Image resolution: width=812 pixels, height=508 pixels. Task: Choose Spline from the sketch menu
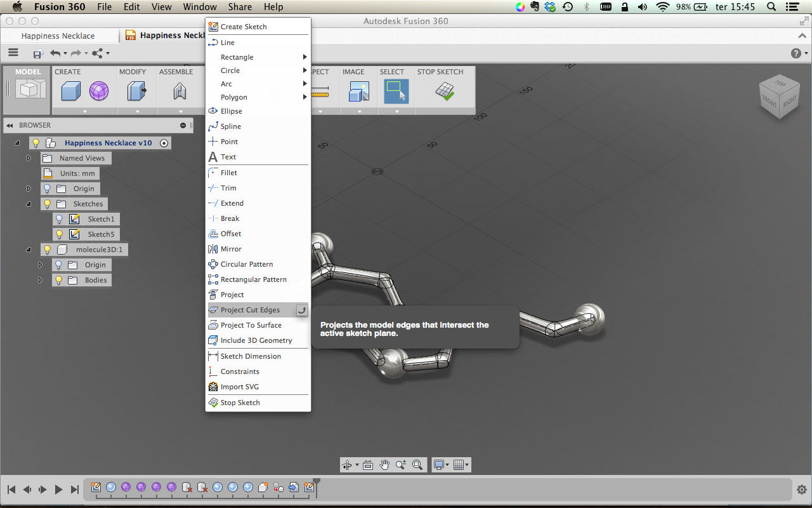[x=258, y=126]
